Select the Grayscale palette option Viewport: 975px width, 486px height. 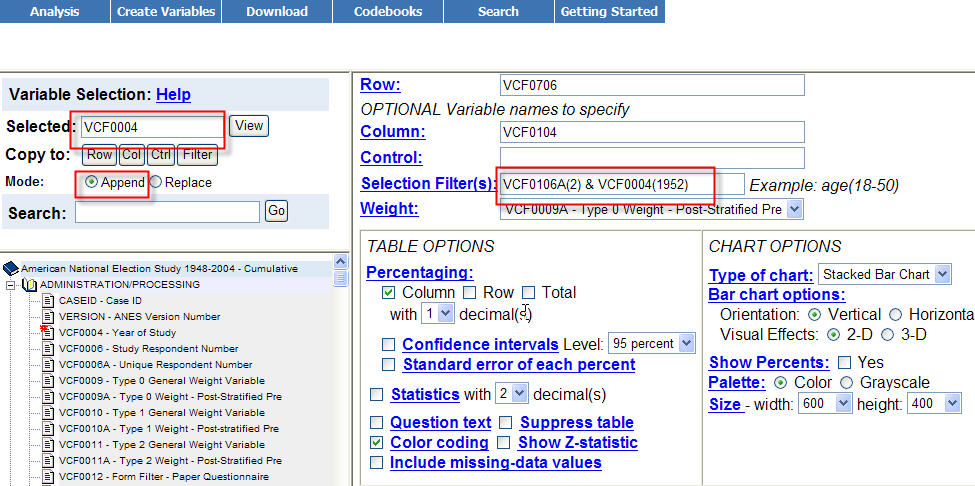click(846, 382)
